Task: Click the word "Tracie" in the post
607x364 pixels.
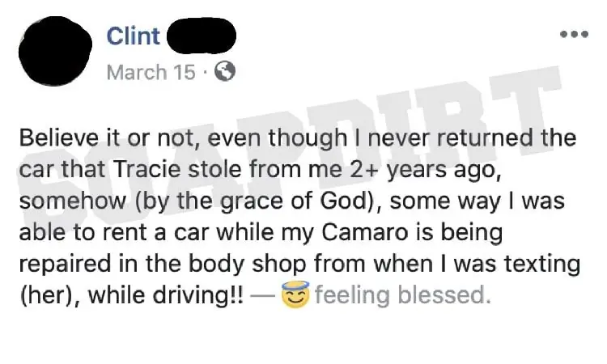Action: click(x=147, y=169)
